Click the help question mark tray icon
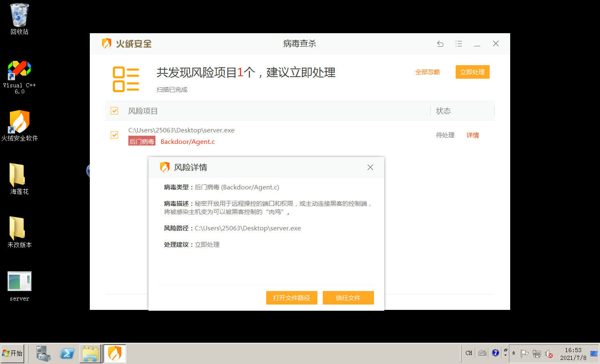The height and width of the screenshot is (364, 600). (495, 353)
